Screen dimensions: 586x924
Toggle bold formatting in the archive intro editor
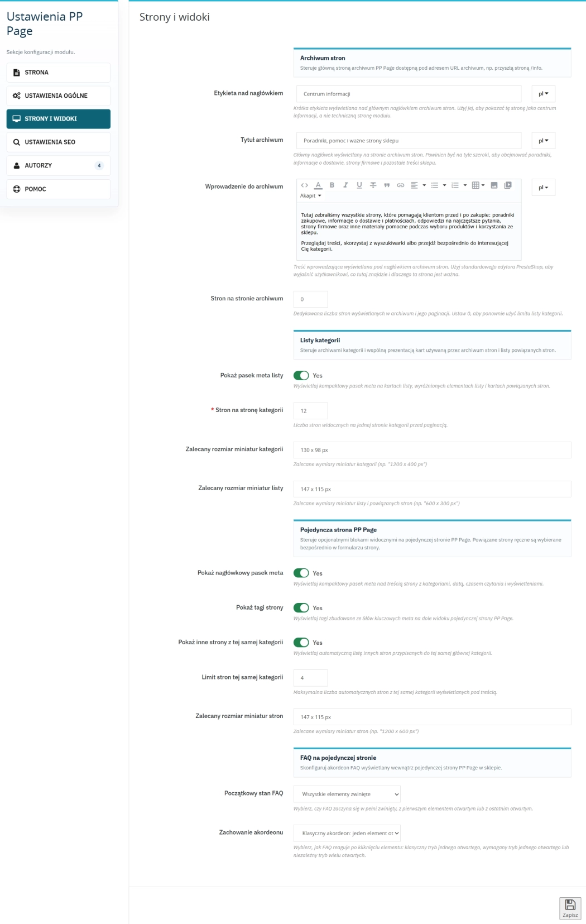332,185
